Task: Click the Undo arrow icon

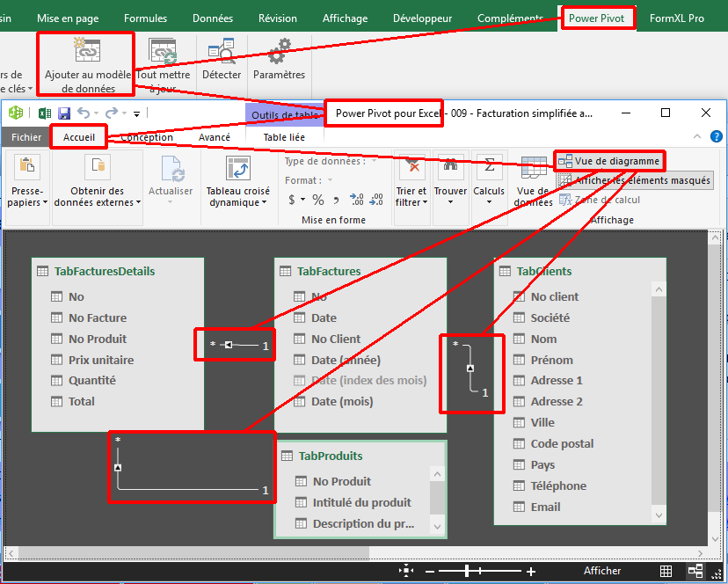Action: point(84,113)
